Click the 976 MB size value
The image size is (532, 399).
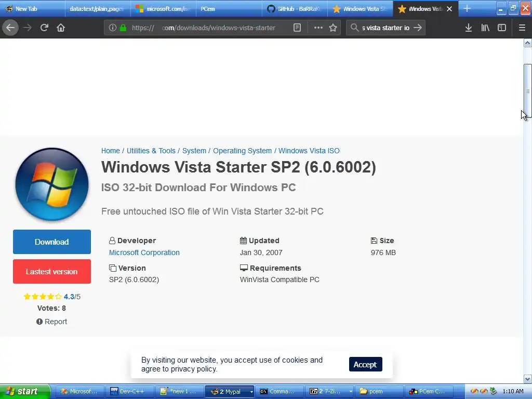tap(383, 252)
